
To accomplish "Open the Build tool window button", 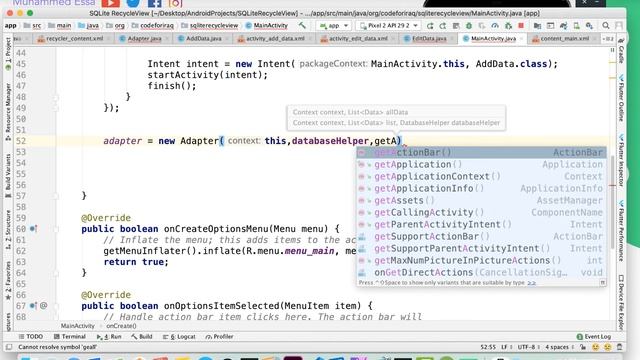I will 142,336.
